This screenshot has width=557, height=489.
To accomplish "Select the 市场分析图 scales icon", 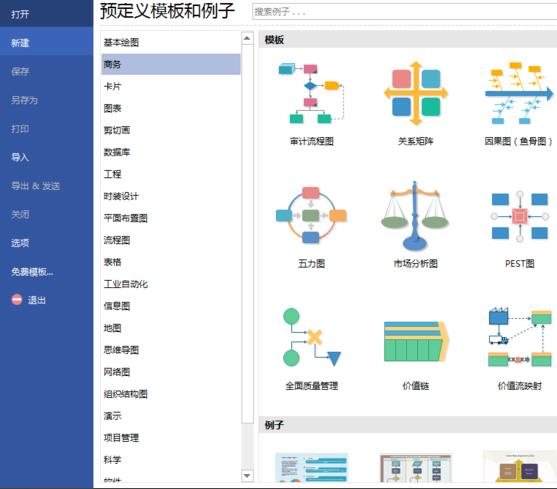I will (x=415, y=216).
